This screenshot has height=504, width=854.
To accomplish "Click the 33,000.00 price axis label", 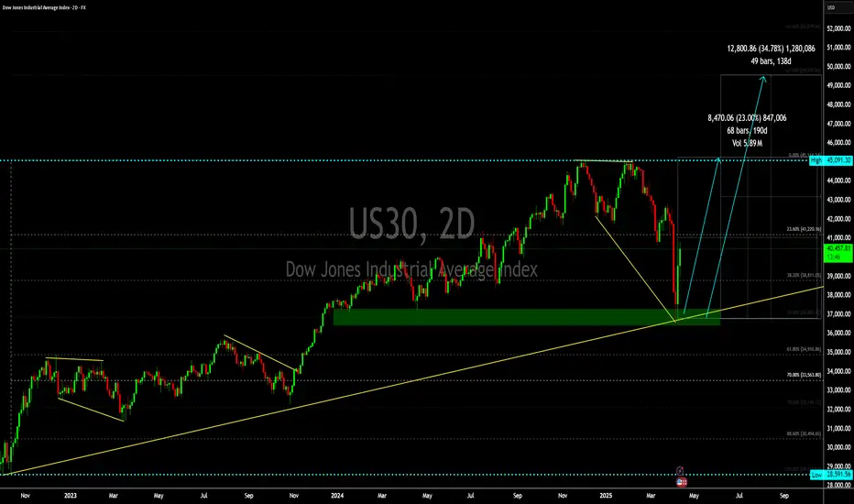I will [x=838, y=390].
